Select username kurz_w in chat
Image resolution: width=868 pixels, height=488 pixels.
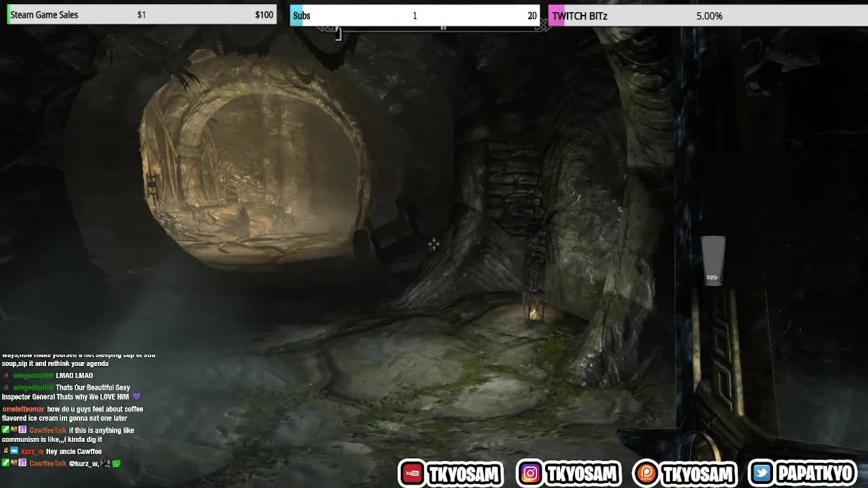click(33, 451)
